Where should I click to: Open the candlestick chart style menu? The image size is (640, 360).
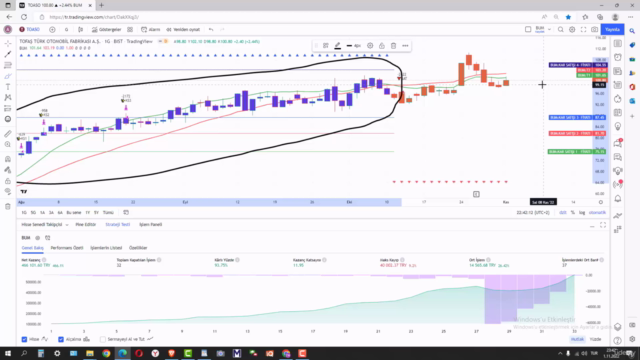click(x=80, y=29)
